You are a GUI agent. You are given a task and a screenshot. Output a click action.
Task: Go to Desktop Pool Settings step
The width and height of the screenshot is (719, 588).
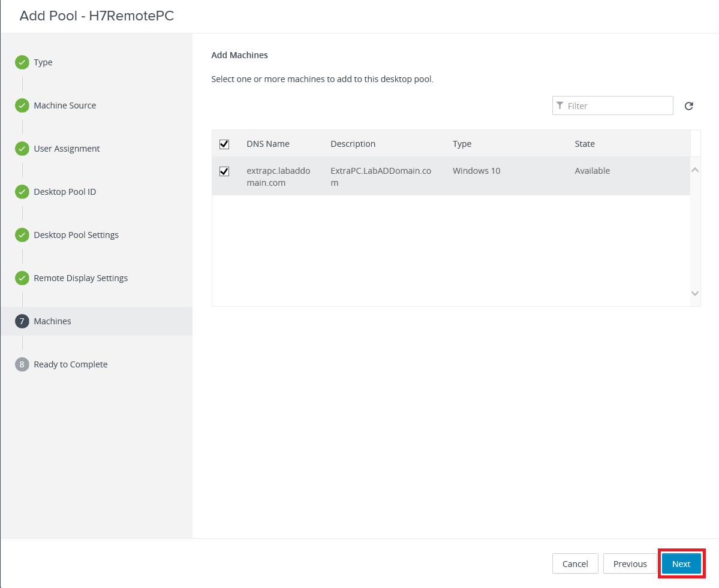point(76,235)
